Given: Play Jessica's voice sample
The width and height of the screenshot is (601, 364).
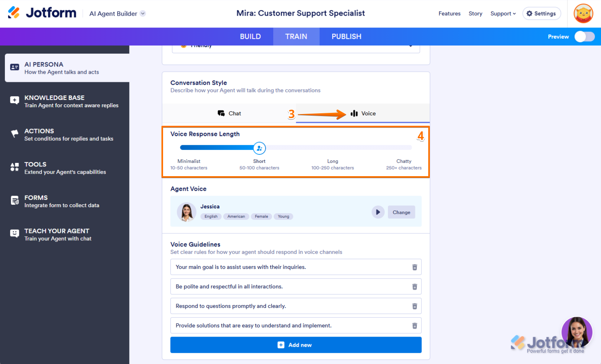Looking at the screenshot, I should point(378,212).
